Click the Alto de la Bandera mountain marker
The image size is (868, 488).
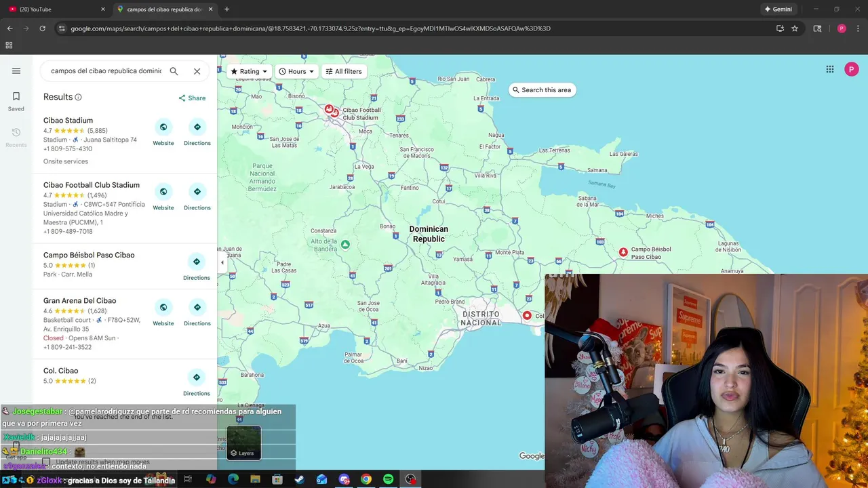tap(345, 245)
